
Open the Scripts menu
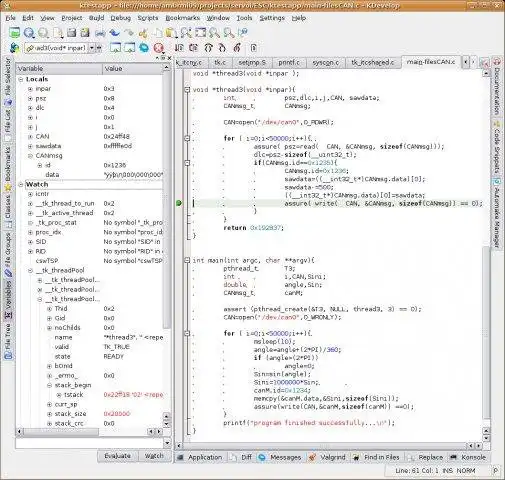(148, 18)
